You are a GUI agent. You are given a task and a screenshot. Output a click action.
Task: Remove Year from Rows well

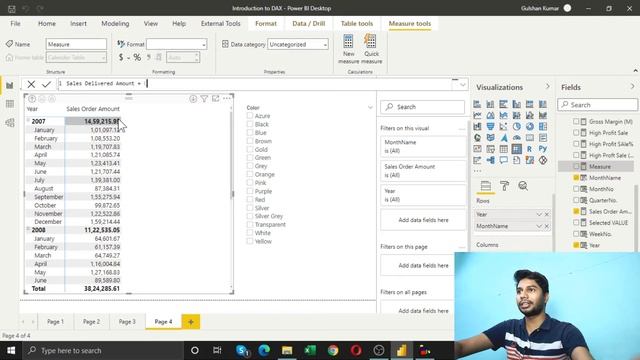(547, 214)
